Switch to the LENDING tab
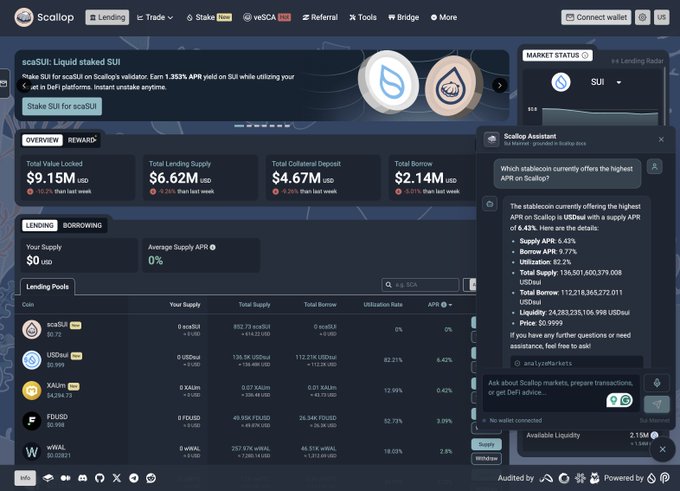 tap(39, 226)
